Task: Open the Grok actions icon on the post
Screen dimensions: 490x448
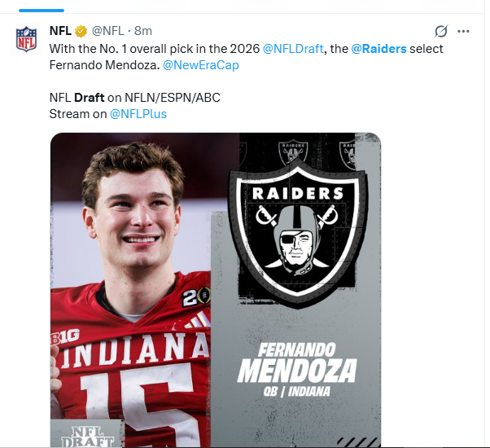Action: [x=441, y=32]
